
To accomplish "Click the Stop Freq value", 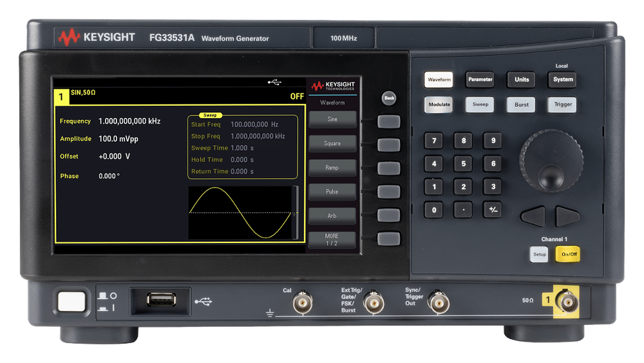I will pos(258,136).
